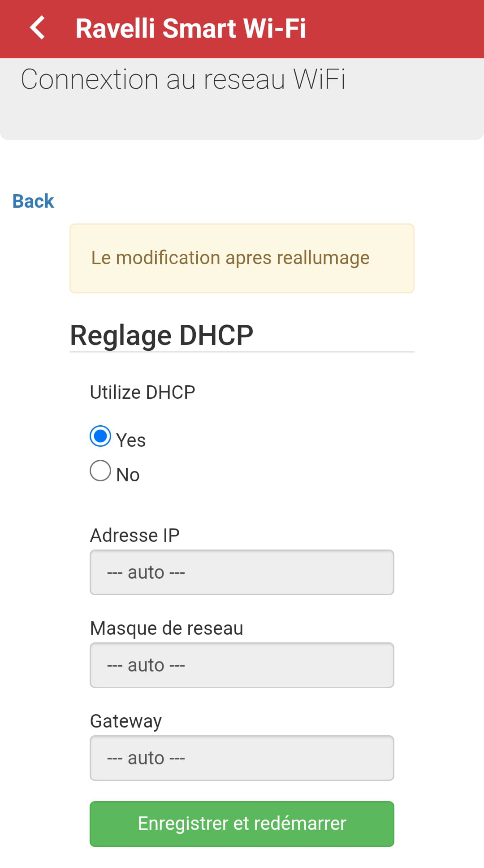
Task: Tap the No label text
Action: point(128,475)
